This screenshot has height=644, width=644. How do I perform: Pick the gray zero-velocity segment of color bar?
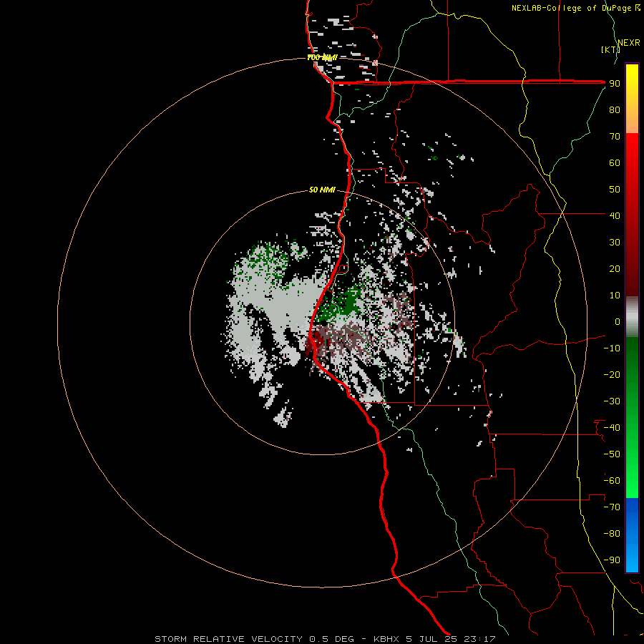pyautogui.click(x=632, y=316)
